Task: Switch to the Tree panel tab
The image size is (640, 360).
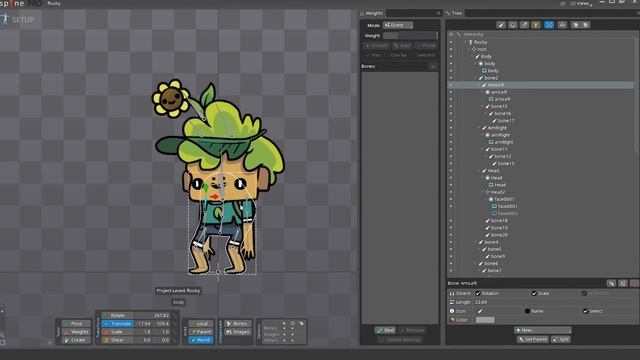Action: coord(454,13)
